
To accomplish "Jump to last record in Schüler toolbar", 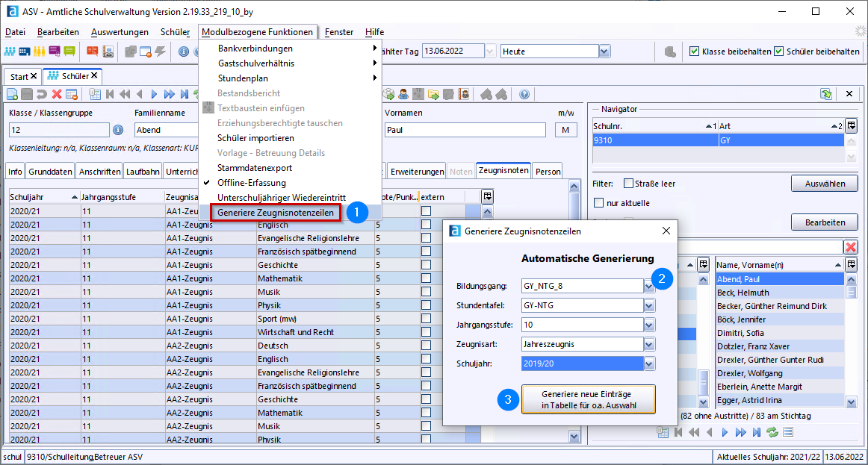I will 185,95.
